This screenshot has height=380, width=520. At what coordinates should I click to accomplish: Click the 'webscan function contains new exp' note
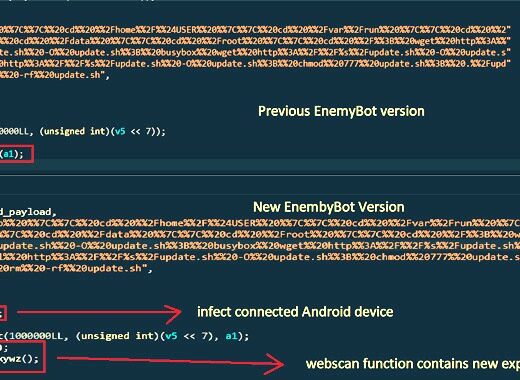tap(413, 364)
